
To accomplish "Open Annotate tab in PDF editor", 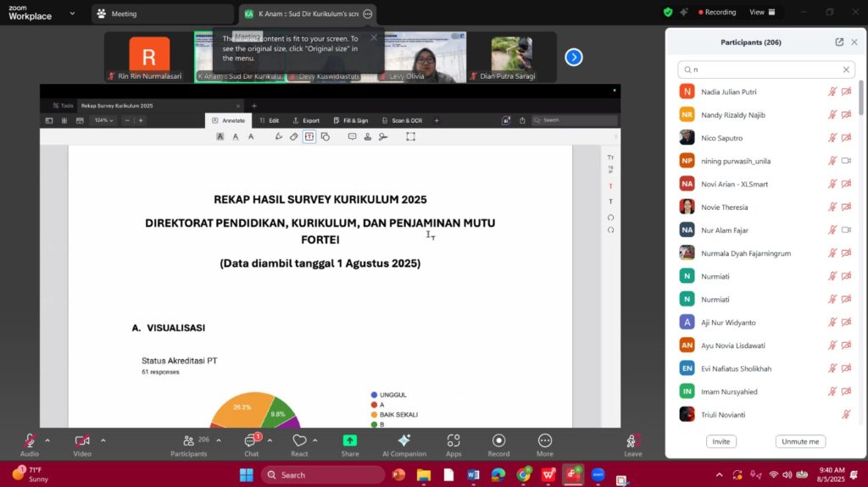I will click(229, 120).
